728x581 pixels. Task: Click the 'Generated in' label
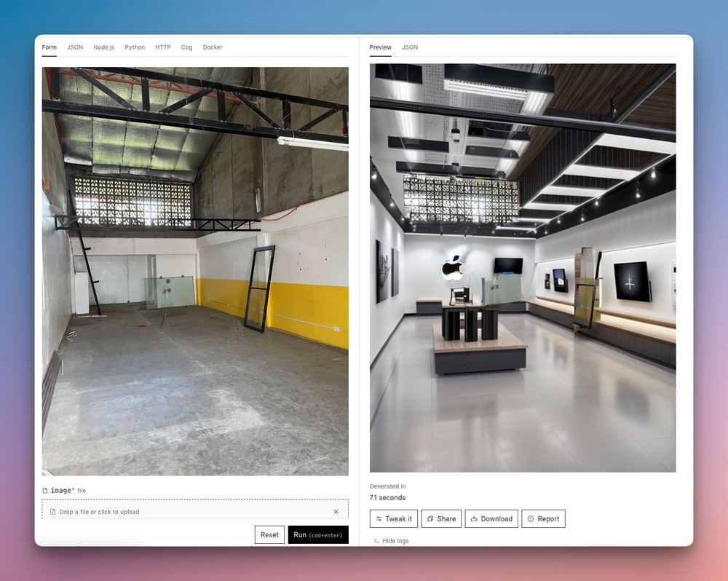(x=388, y=486)
